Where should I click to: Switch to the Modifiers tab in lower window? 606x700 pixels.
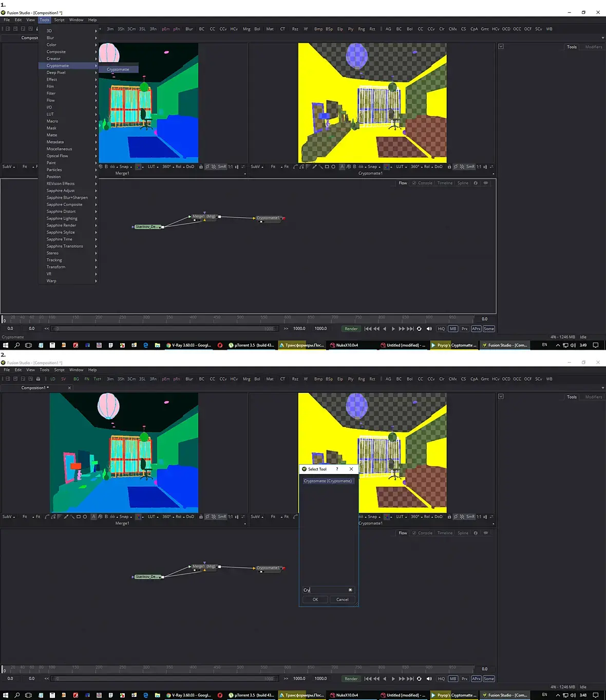594,397
